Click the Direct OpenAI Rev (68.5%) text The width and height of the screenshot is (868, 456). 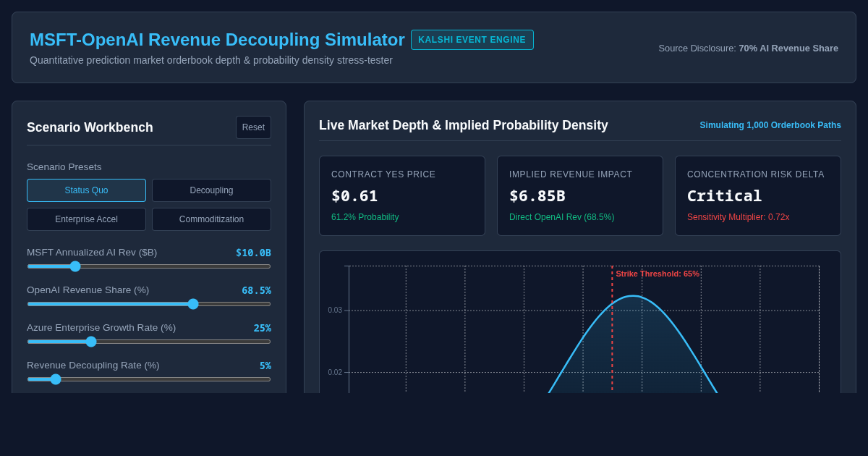click(562, 217)
